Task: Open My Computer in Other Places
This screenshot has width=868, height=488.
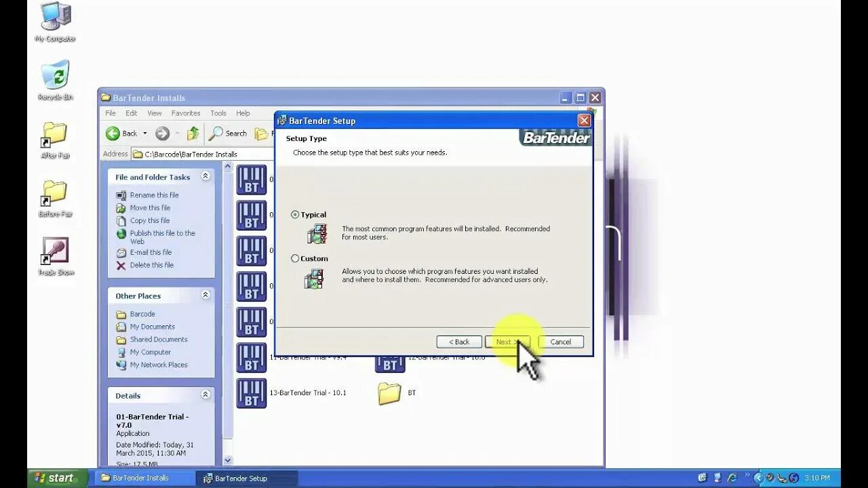Action: click(x=150, y=352)
